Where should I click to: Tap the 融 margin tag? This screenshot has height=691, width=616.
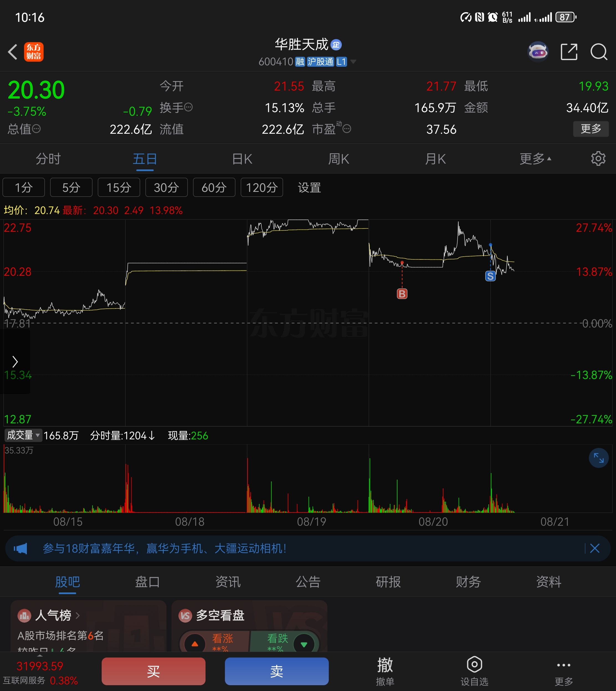[300, 61]
